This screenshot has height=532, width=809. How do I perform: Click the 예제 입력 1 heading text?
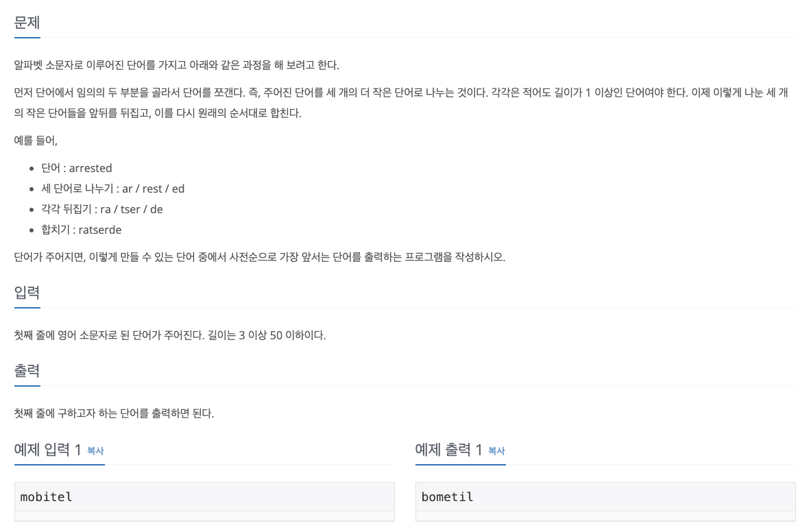click(47, 450)
